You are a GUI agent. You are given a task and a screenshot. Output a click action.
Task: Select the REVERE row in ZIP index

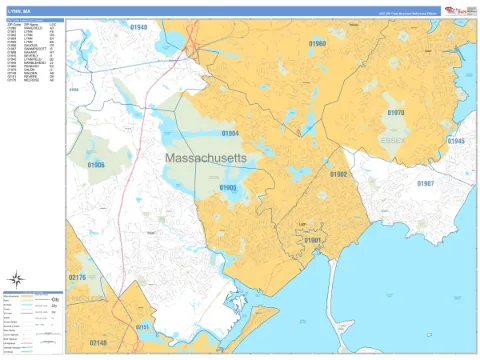point(31,77)
